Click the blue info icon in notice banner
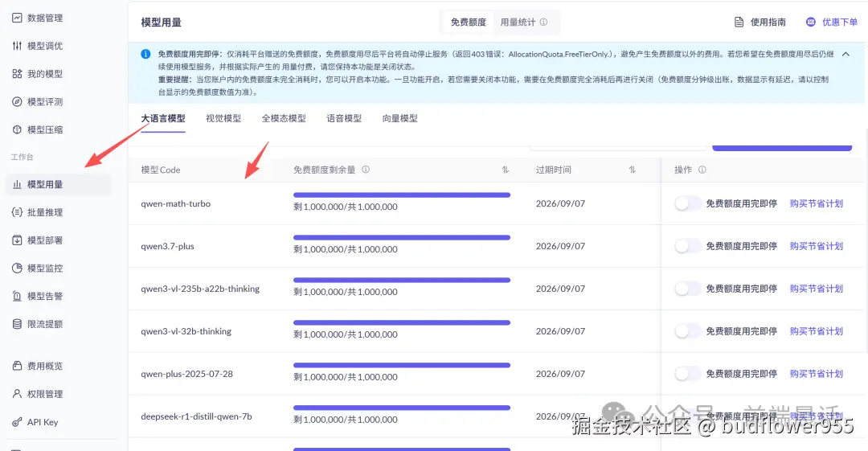Image resolution: width=868 pixels, height=451 pixels. (145, 54)
